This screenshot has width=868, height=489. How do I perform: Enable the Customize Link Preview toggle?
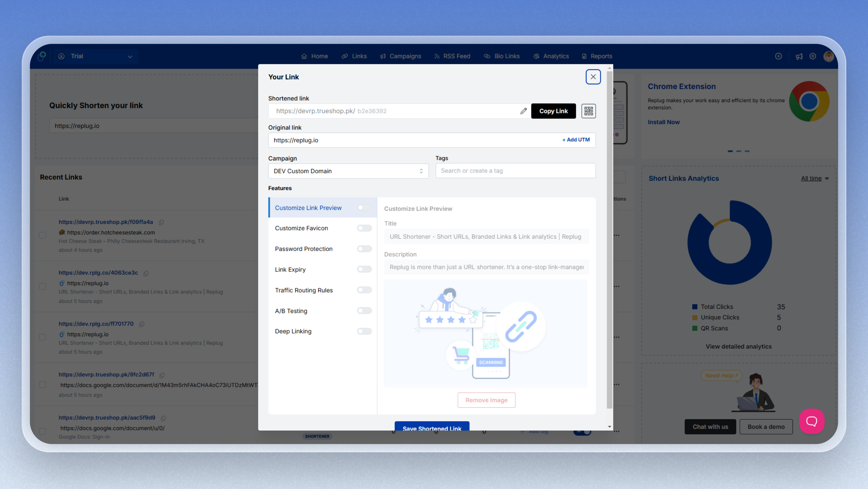364,208
